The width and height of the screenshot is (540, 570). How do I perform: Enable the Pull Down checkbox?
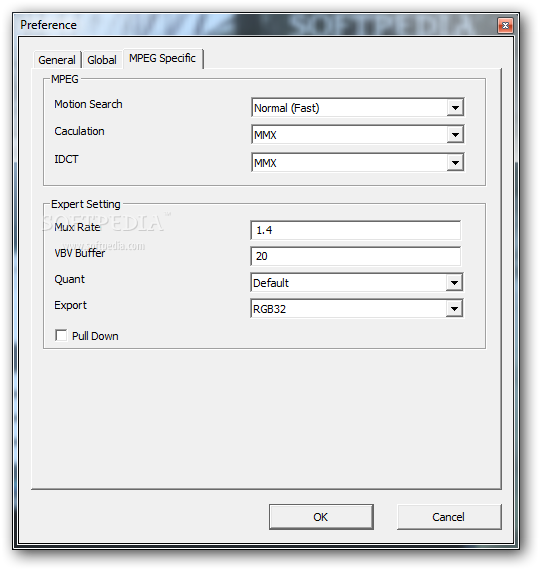click(61, 335)
